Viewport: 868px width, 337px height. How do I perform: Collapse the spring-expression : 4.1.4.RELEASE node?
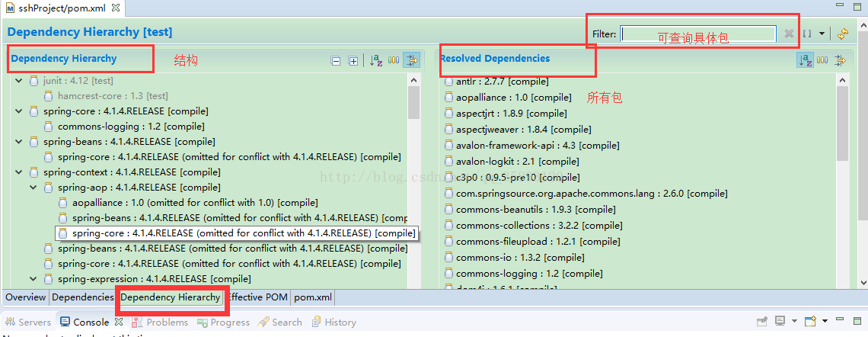34,279
